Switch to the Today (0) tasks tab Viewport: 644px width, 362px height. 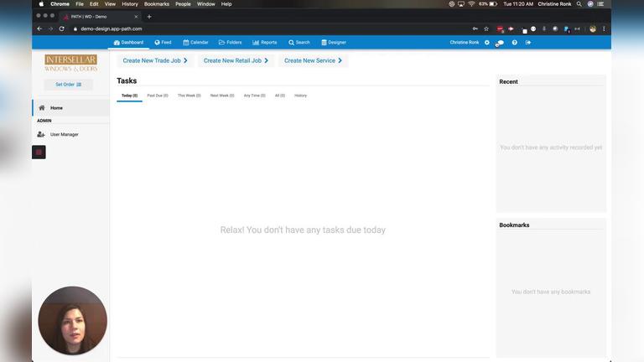click(x=129, y=96)
